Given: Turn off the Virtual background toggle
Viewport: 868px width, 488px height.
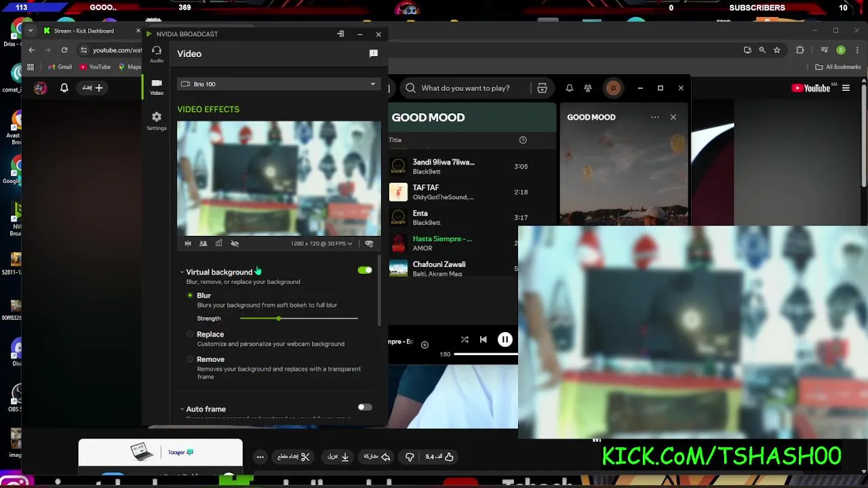Looking at the screenshot, I should (x=365, y=270).
